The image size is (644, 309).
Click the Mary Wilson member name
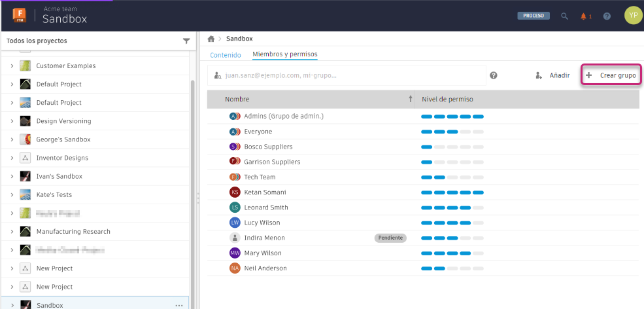[262, 253]
